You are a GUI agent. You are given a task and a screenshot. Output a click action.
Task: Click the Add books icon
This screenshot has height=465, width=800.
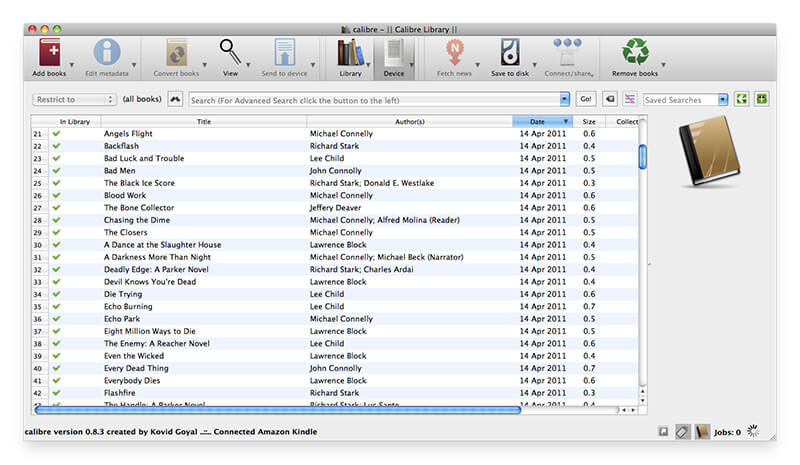[49, 53]
